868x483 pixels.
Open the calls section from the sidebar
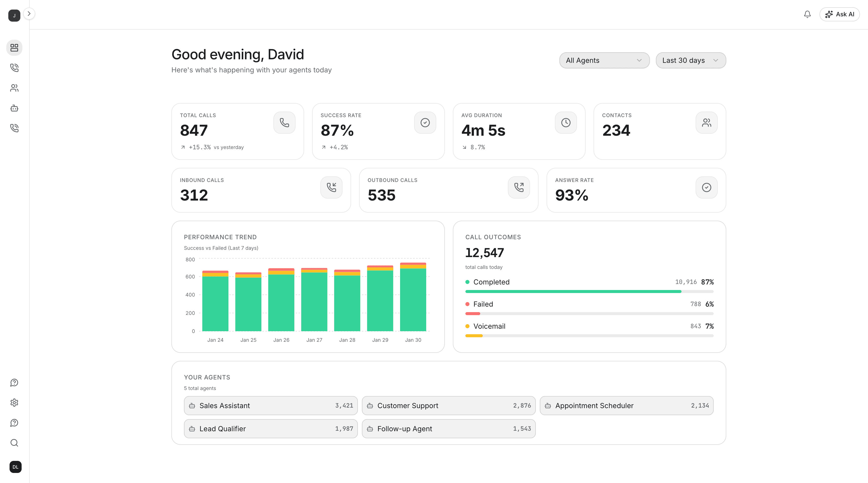coord(14,67)
